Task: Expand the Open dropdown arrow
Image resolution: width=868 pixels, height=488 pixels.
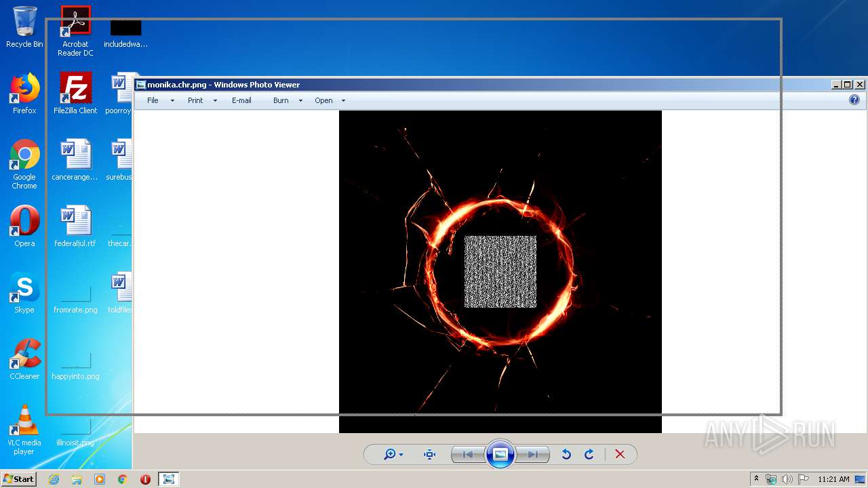Action: 343,101
